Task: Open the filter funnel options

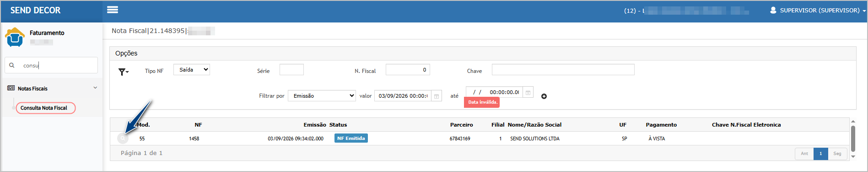Action: [x=124, y=72]
